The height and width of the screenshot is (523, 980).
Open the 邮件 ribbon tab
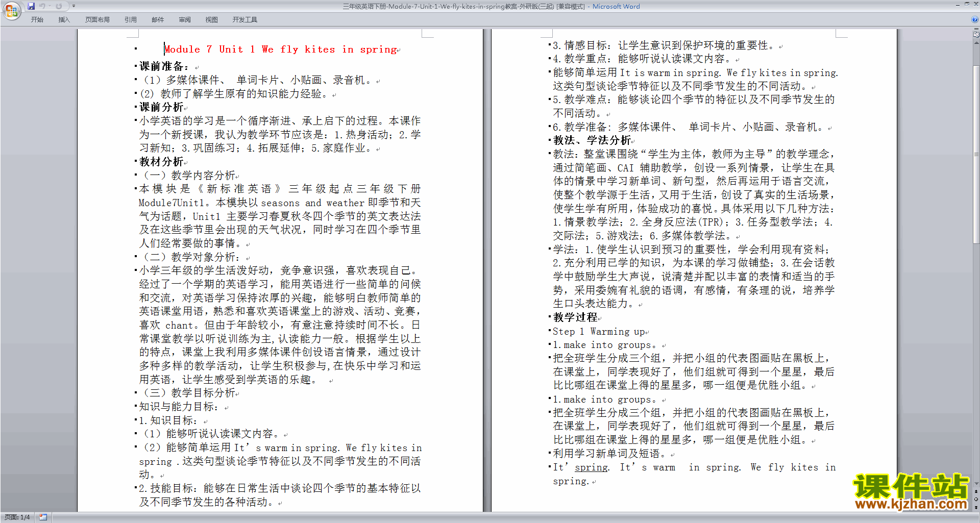click(158, 20)
